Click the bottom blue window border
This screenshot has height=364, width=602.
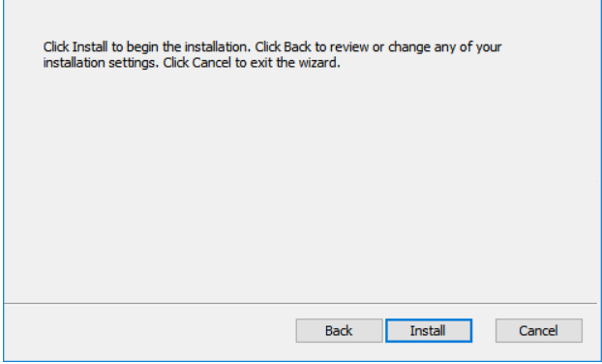click(301, 361)
